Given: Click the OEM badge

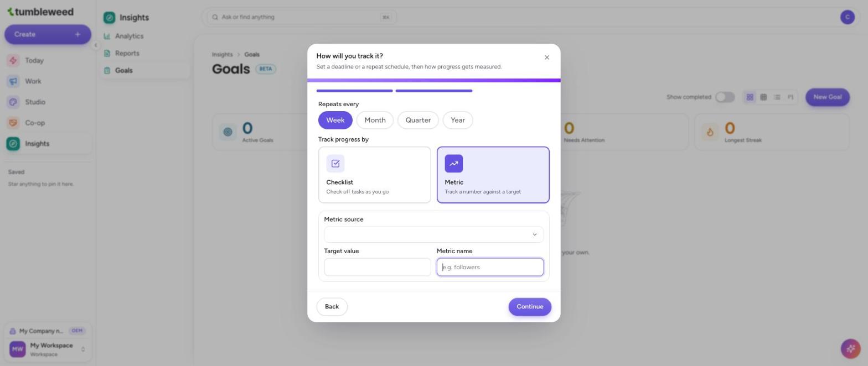Looking at the screenshot, I should click(x=77, y=331).
